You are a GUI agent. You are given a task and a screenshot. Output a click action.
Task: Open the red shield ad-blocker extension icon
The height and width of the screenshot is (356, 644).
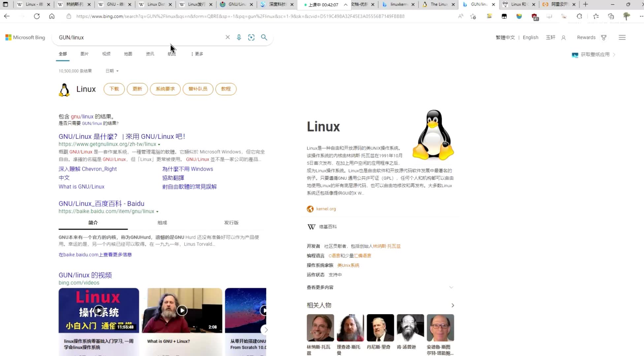(x=535, y=17)
